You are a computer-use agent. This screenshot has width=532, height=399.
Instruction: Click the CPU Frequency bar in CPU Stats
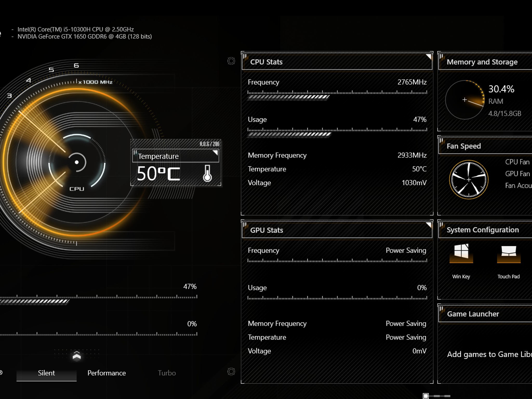click(337, 95)
